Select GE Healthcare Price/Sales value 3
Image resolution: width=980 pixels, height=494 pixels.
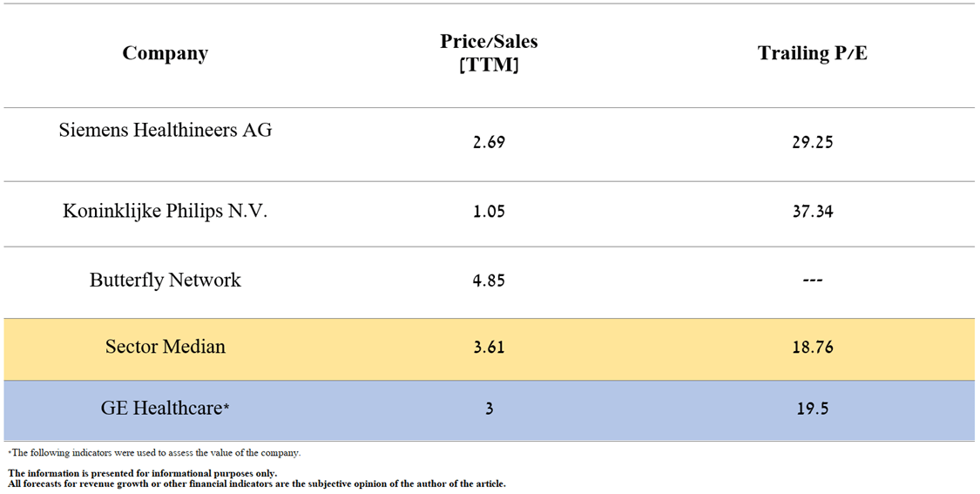pos(489,409)
